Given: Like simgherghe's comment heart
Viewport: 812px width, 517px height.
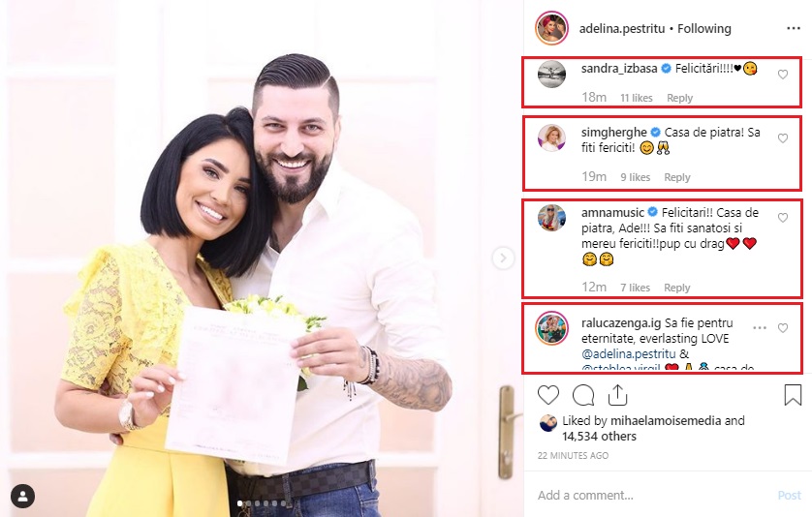Looking at the screenshot, I should 783,138.
